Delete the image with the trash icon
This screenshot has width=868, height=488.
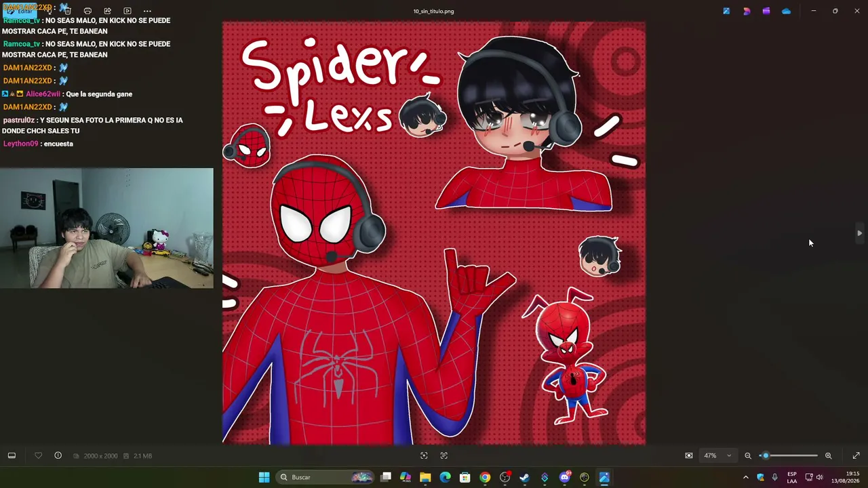[68, 12]
